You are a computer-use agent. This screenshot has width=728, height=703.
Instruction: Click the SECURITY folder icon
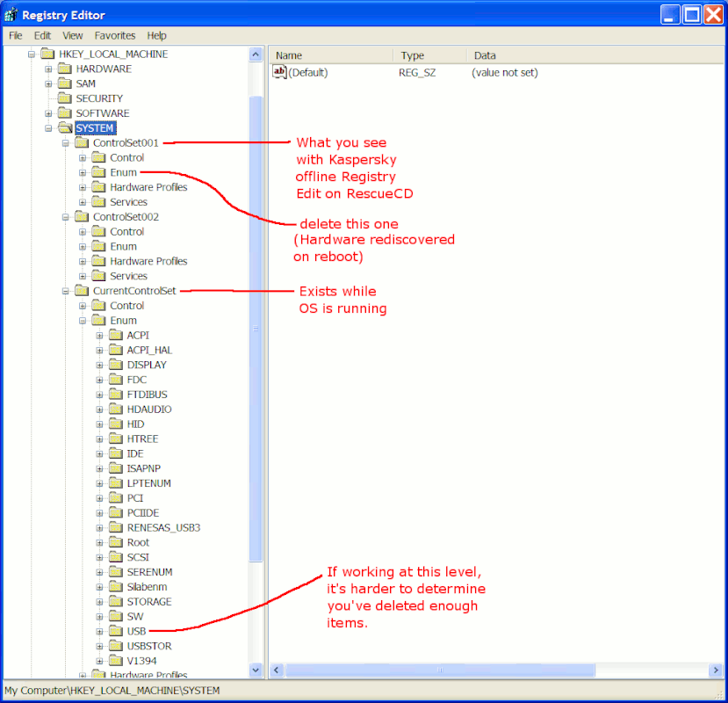coord(64,98)
